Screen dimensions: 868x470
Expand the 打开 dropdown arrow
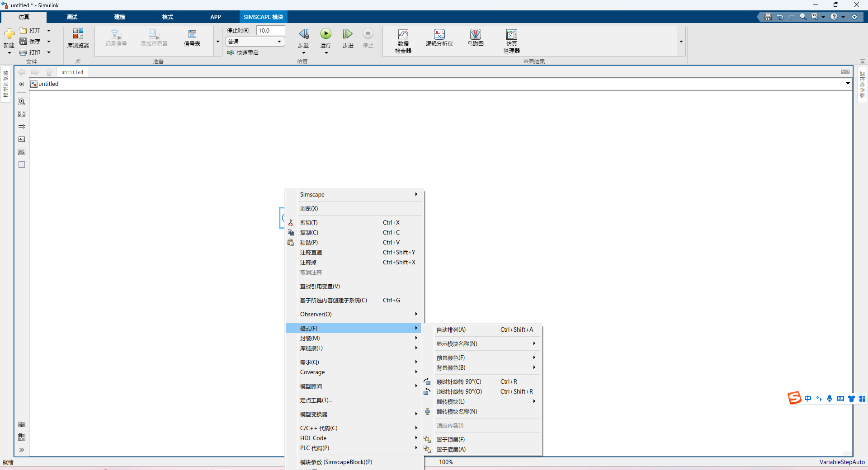[x=49, y=31]
